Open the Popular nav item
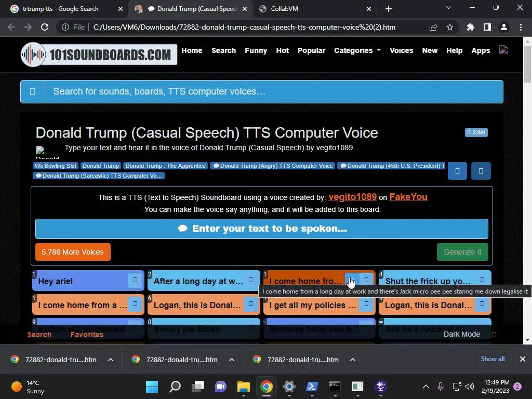 [x=312, y=50]
